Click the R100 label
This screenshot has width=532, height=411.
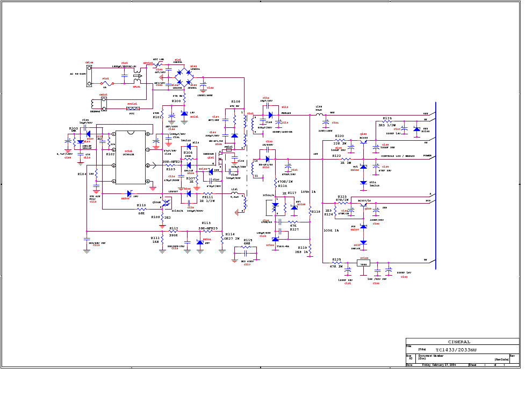pyautogui.click(x=176, y=101)
